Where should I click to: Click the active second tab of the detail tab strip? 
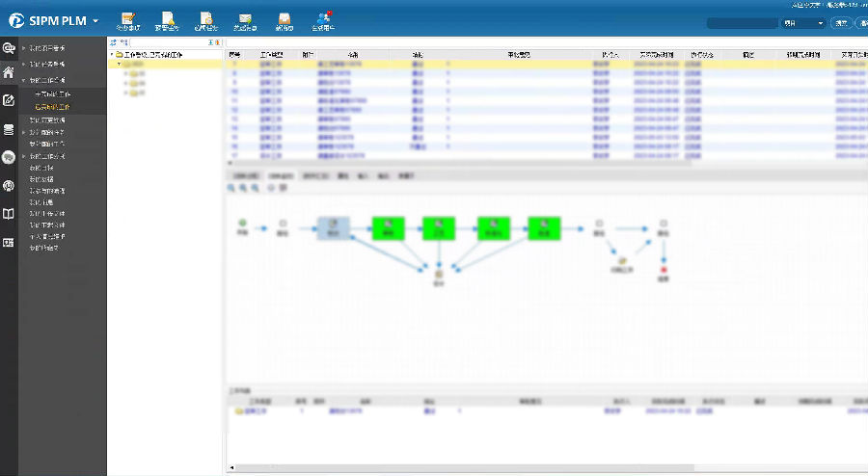[281, 175]
